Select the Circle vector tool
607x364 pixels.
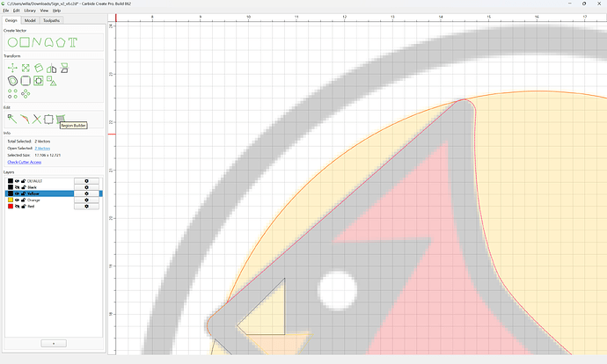(x=12, y=42)
